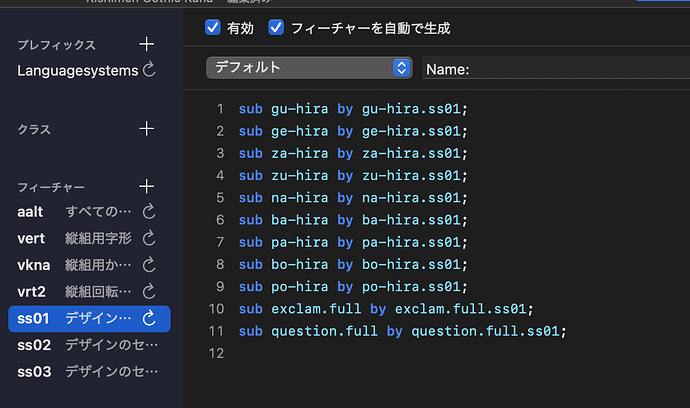Click the plus icon next to プレフィックス
The image size is (690, 408).
pyautogui.click(x=147, y=44)
